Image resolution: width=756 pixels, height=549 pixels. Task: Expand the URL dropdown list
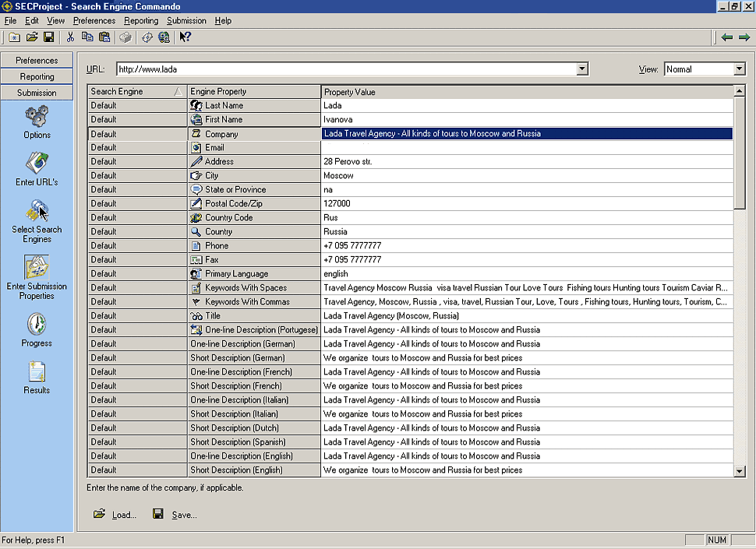coord(582,69)
